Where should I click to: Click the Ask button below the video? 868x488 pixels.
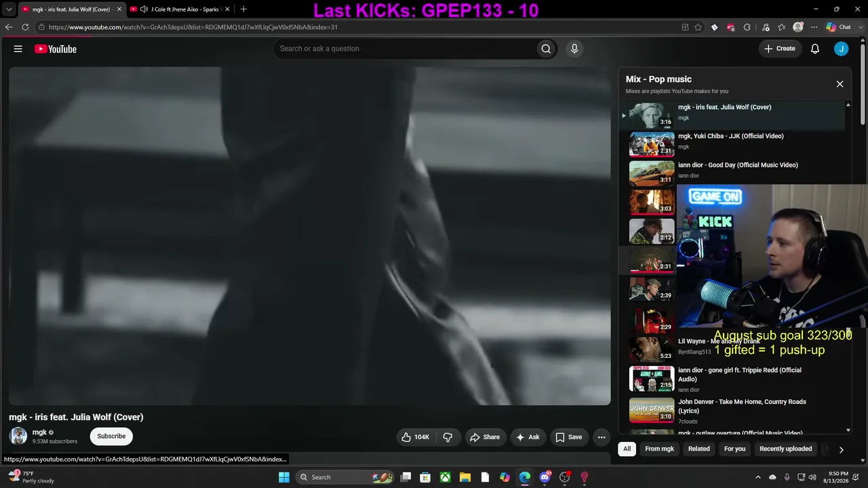(528, 437)
